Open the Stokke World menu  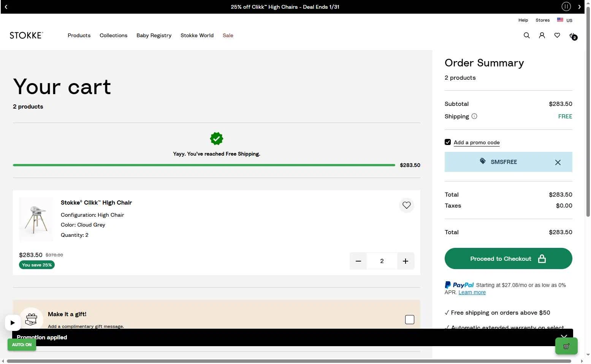click(197, 35)
